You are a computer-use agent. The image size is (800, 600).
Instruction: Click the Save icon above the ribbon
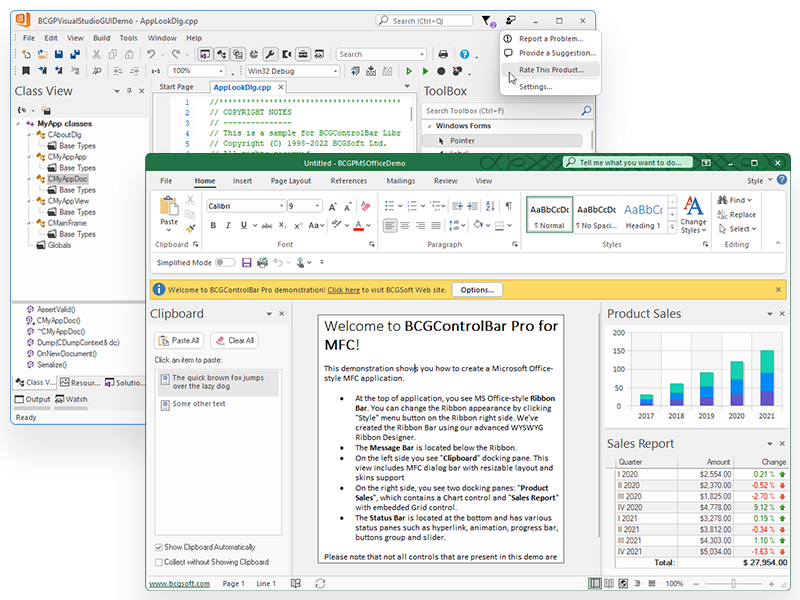pyautogui.click(x=246, y=263)
